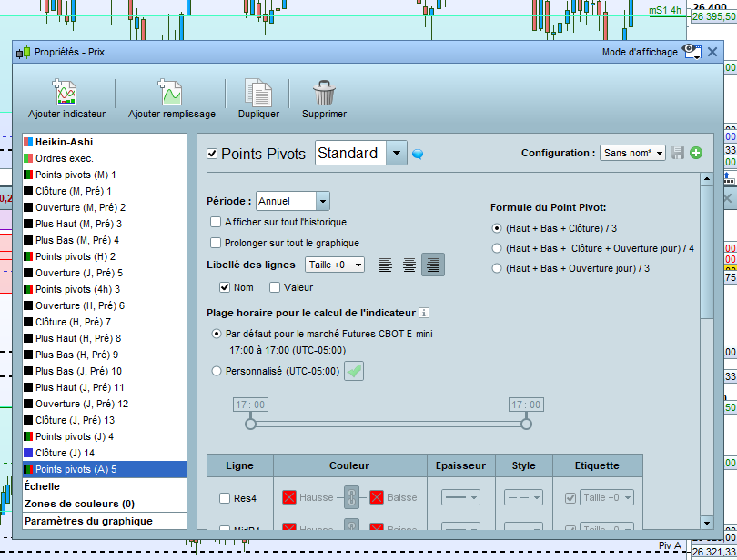Check Prolonger sur tout le graphique
737x560 pixels.
coord(216,243)
